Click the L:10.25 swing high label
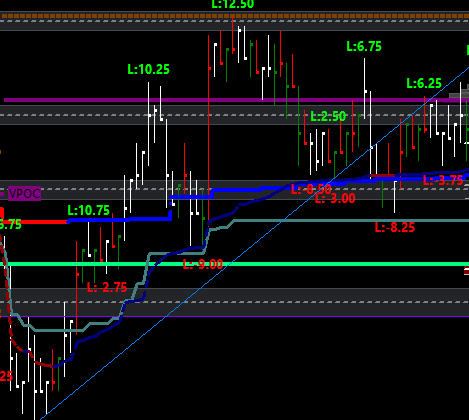 [x=149, y=69]
